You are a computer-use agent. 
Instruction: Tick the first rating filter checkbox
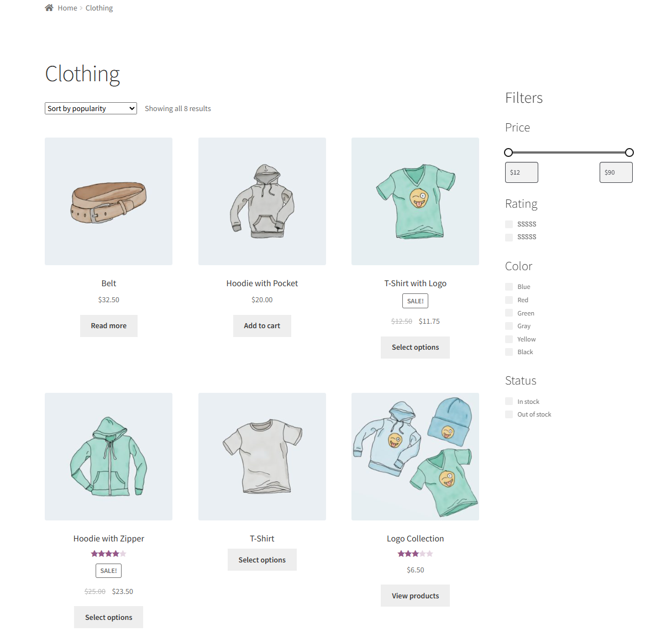509,224
